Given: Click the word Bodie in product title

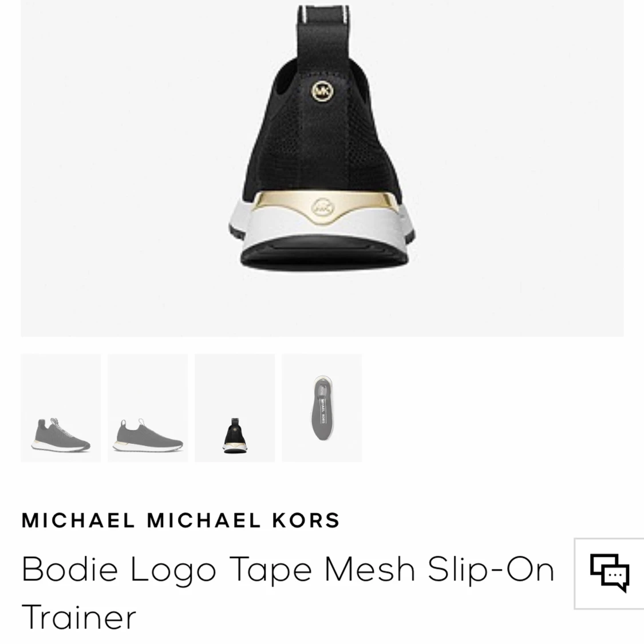Looking at the screenshot, I should 70,569.
